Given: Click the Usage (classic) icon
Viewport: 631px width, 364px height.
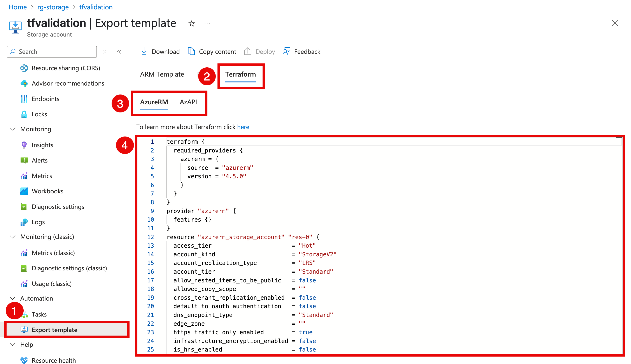Looking at the screenshot, I should point(24,284).
